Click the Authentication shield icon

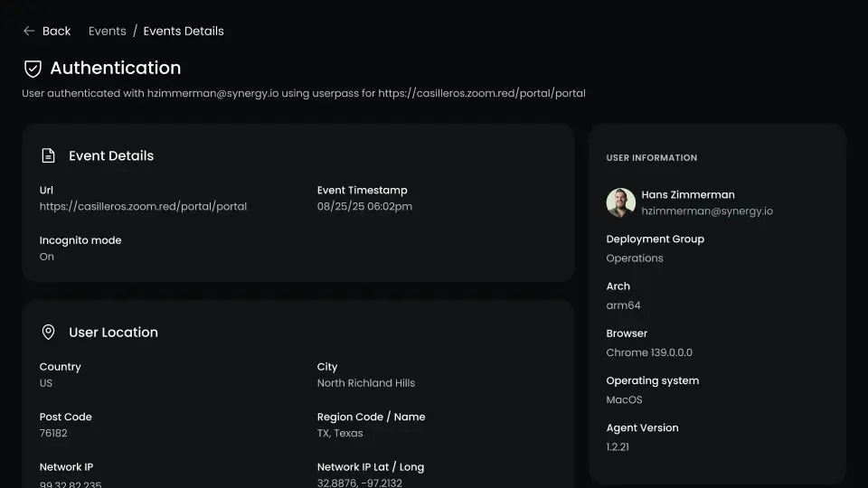click(33, 69)
